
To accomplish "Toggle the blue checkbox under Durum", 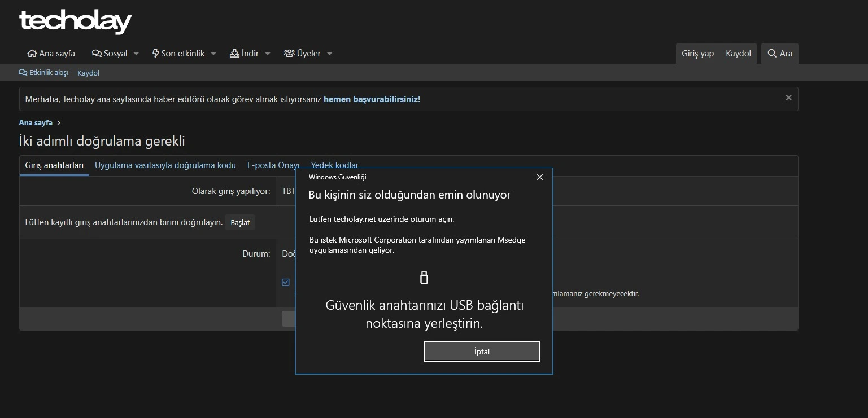I will [x=286, y=282].
